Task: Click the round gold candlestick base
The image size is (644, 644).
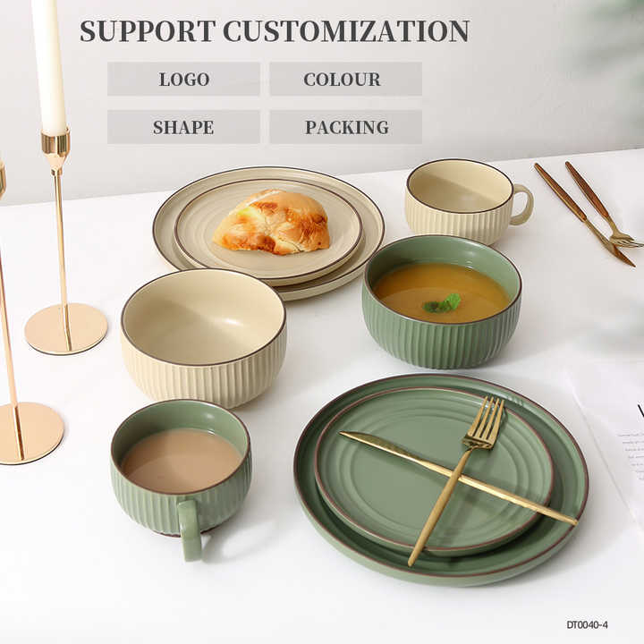Action: 65,328
